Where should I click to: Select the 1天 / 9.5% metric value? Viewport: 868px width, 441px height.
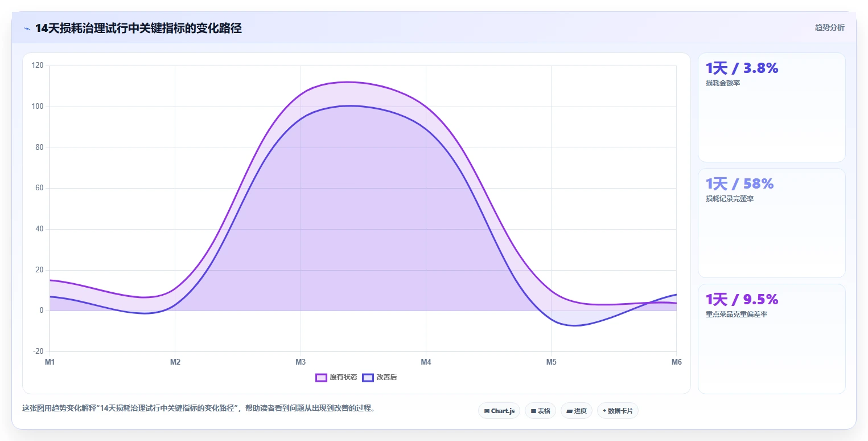742,300
